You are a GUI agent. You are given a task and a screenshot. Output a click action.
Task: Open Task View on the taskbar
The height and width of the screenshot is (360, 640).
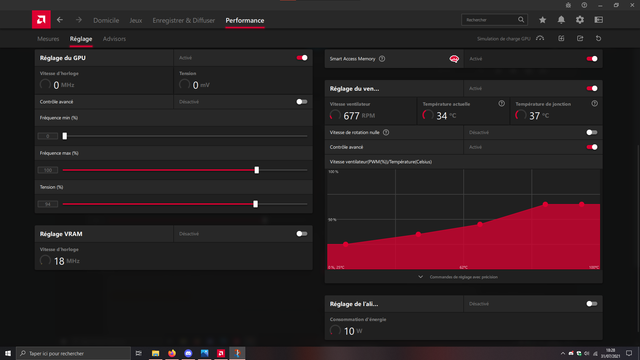click(x=139, y=353)
